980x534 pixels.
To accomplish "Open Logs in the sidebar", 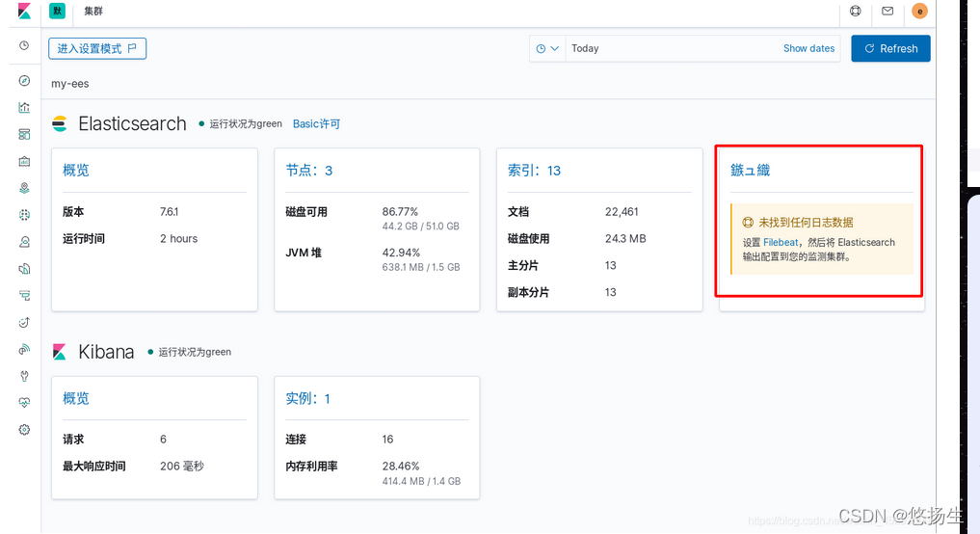I will click(24, 269).
